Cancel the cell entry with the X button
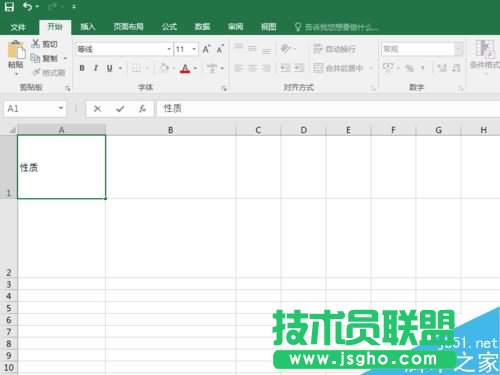500x375 pixels. (97, 109)
